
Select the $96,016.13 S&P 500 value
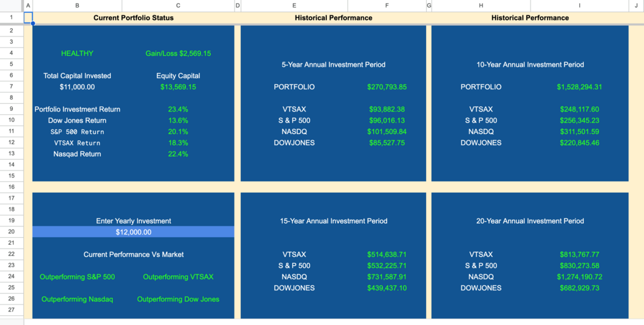387,121
